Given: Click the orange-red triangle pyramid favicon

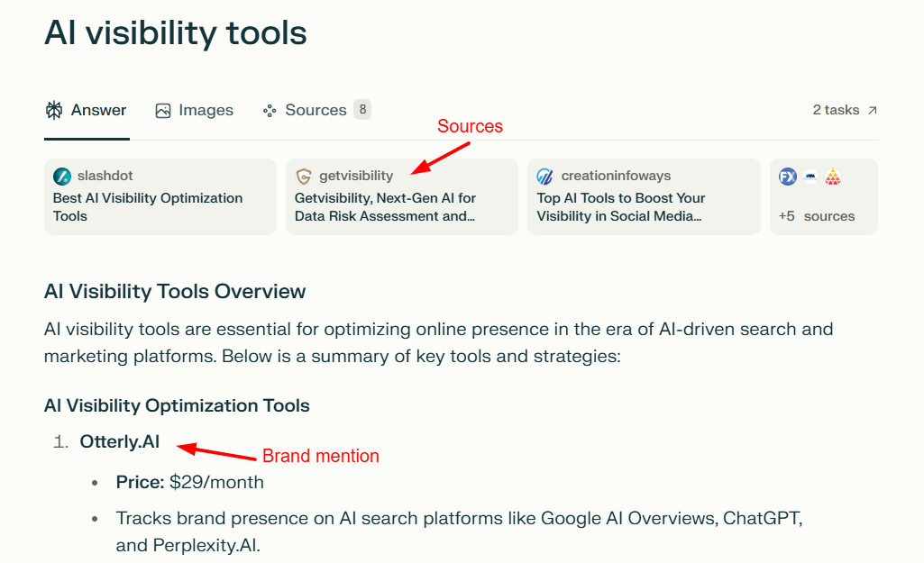Looking at the screenshot, I should point(833,177).
